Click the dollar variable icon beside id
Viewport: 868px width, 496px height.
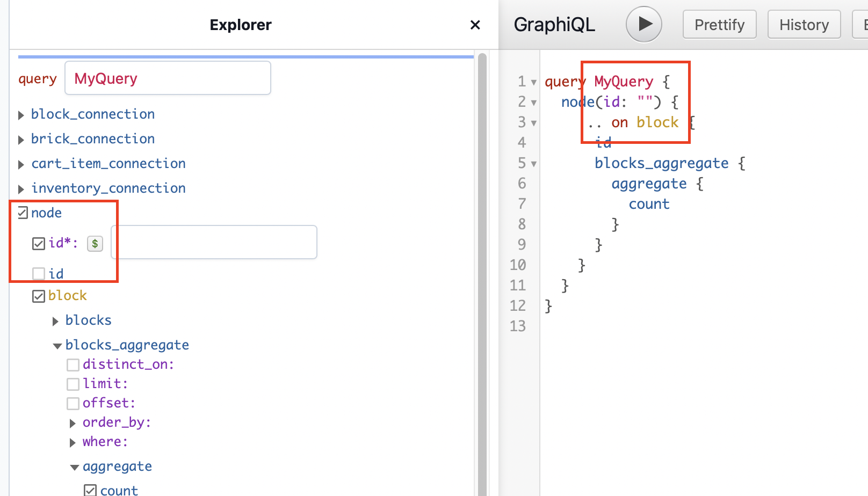pos(95,244)
